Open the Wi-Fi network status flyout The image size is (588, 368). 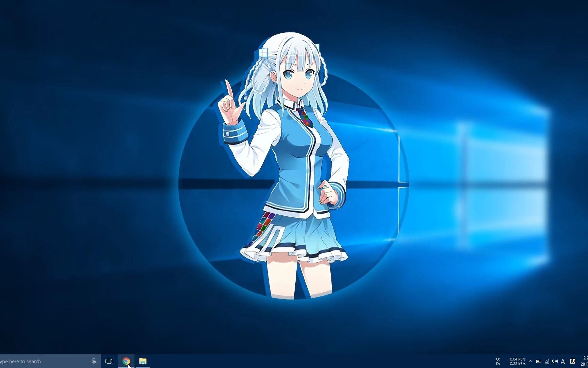coord(547,362)
